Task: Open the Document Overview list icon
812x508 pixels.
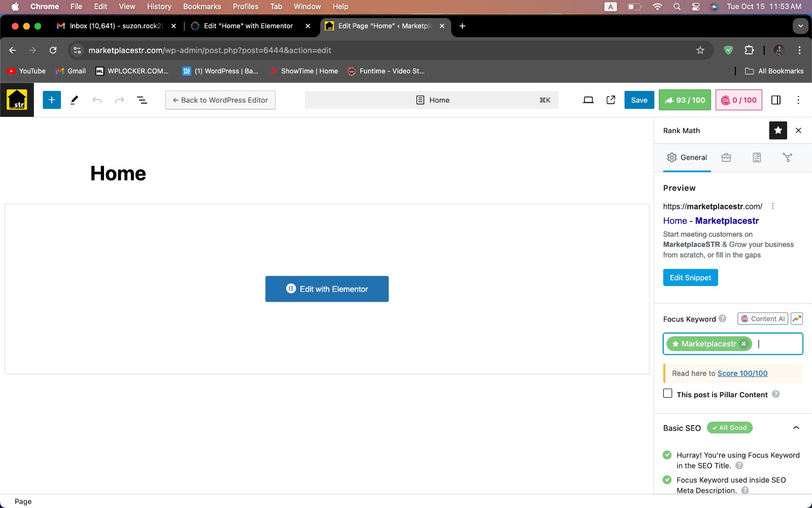Action: pos(142,100)
